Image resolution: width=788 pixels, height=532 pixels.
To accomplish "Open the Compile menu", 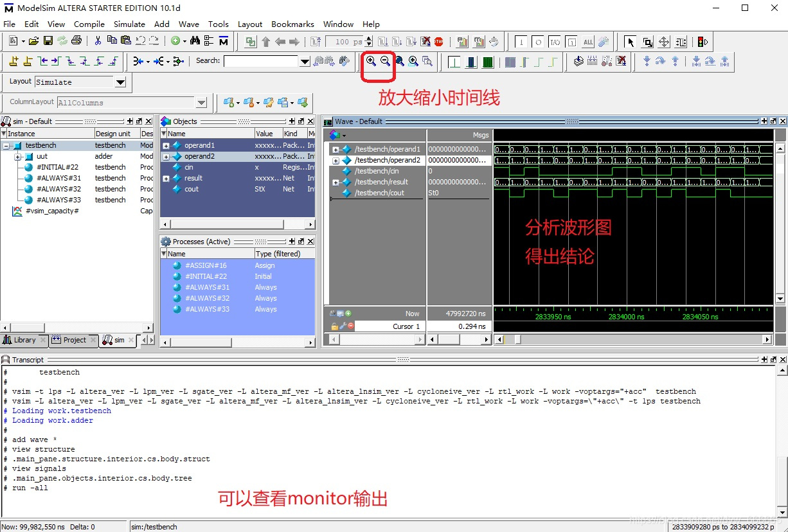I will pos(89,24).
